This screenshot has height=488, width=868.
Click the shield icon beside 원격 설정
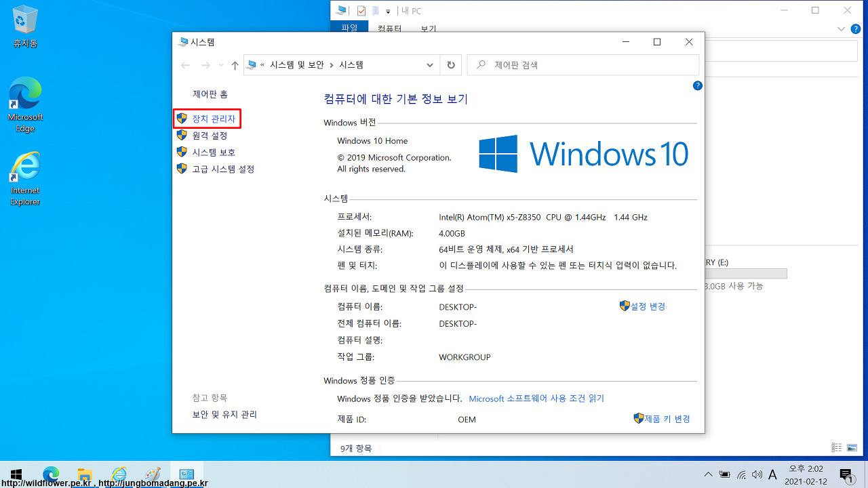click(182, 136)
